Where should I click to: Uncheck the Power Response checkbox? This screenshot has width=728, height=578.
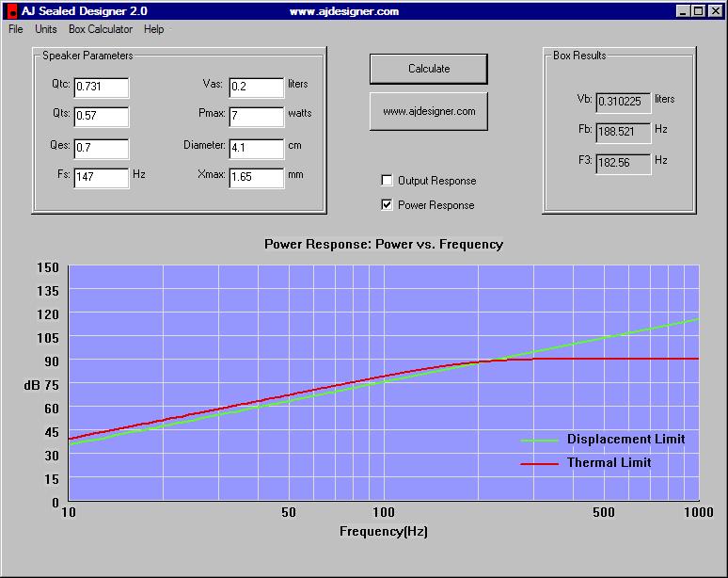(387, 205)
